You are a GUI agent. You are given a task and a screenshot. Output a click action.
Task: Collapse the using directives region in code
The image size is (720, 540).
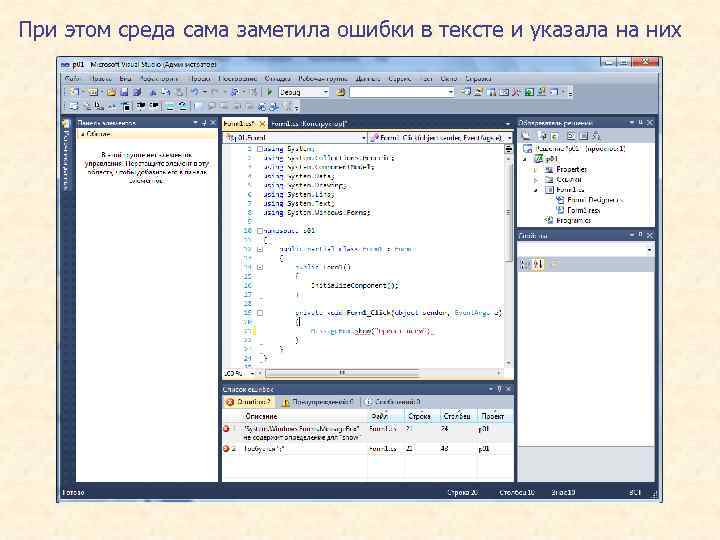click(260, 149)
